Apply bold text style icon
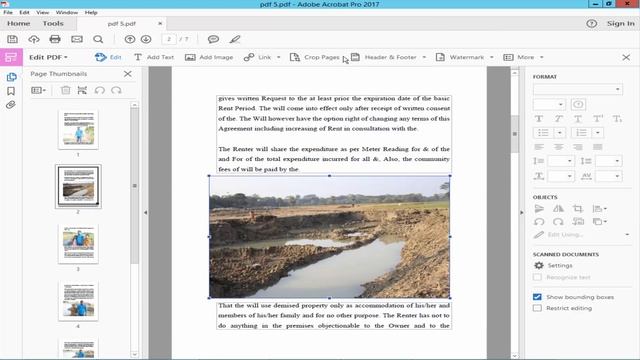The width and height of the screenshot is (640, 360). tap(539, 119)
